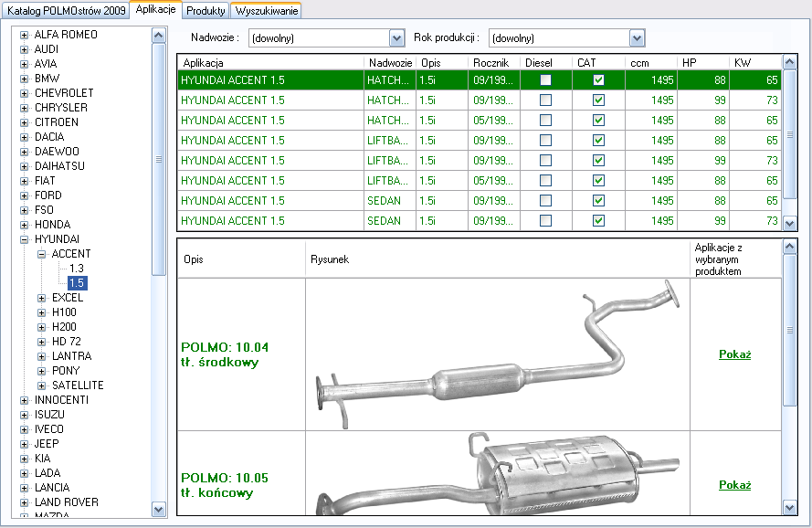Open the Wyszukiwanie tab
Viewport: 812px width, 528px height.
pyautogui.click(x=266, y=10)
